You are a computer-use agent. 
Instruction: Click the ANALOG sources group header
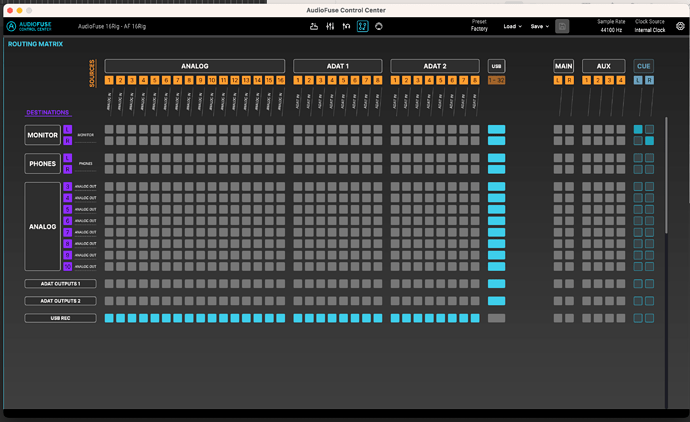(x=195, y=66)
